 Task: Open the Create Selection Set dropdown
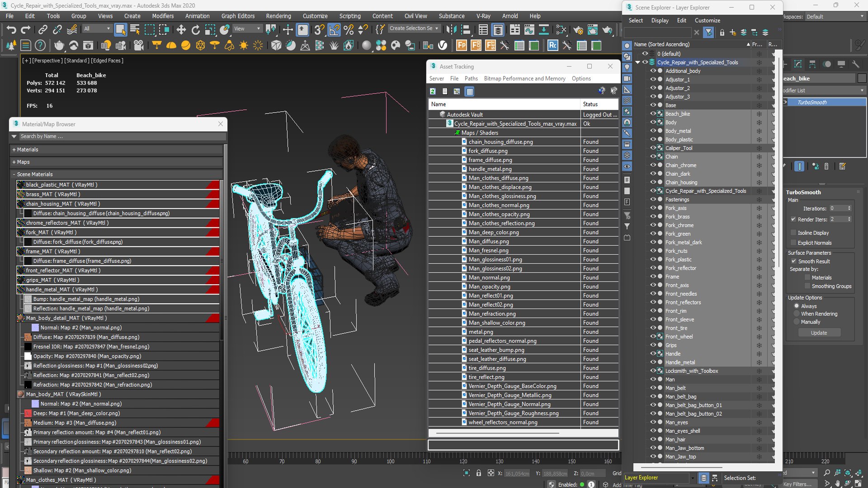pos(436,28)
